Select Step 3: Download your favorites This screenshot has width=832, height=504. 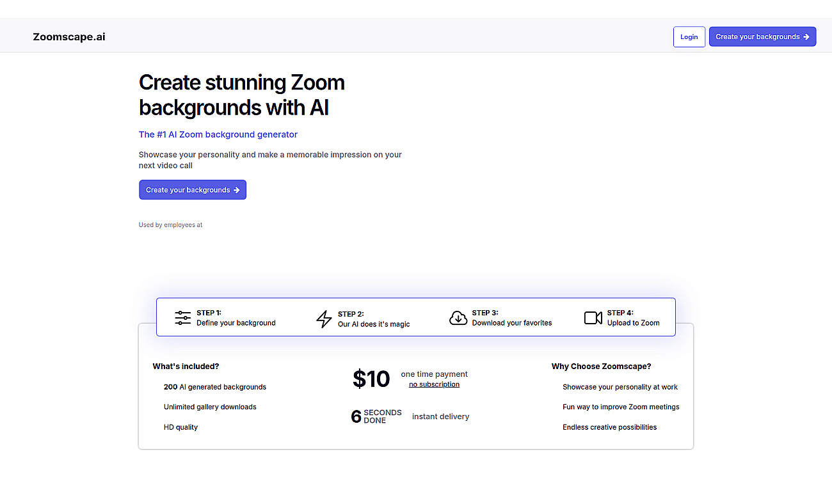point(501,318)
